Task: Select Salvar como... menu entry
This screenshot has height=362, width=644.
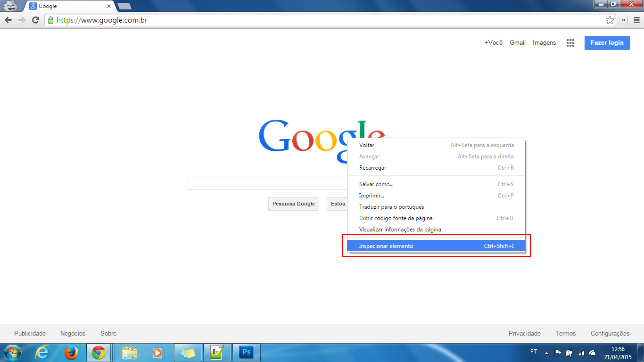Action: [376, 184]
